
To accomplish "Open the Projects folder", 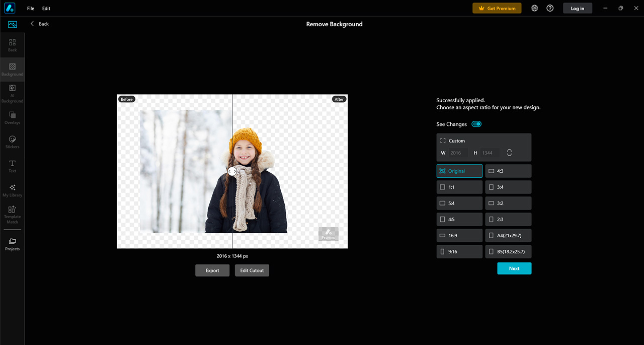I will coord(12,244).
